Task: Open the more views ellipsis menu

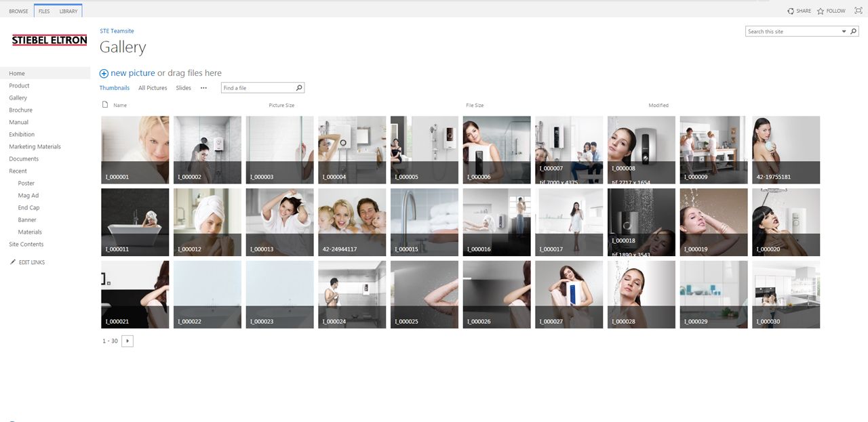Action: pos(203,88)
